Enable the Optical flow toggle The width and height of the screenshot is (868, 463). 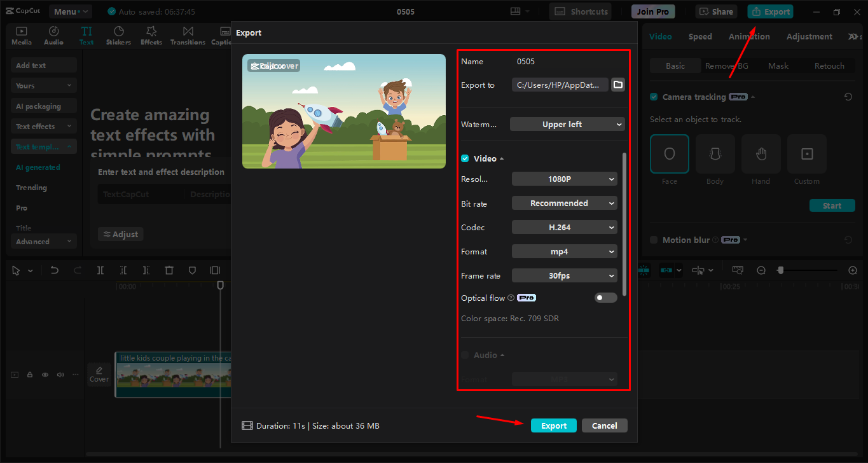[605, 297]
